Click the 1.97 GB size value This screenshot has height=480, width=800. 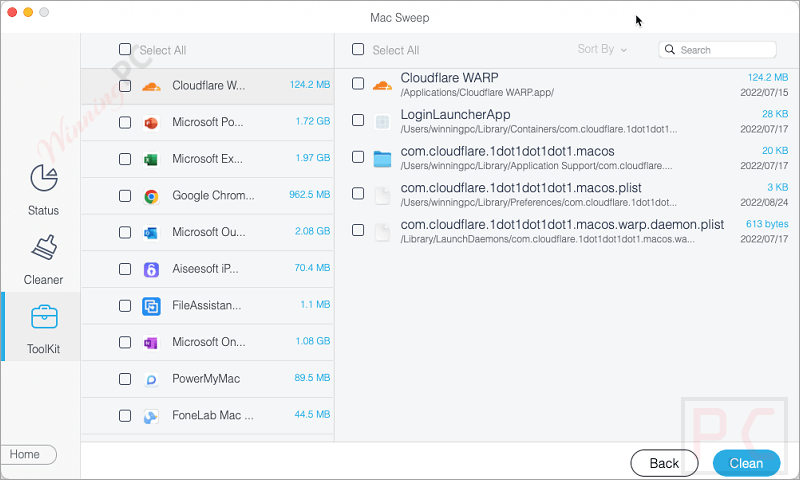313,158
